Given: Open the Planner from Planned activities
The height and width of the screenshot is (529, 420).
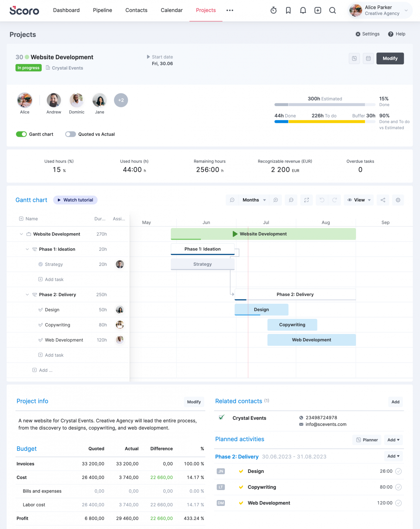Looking at the screenshot, I should pos(366,440).
